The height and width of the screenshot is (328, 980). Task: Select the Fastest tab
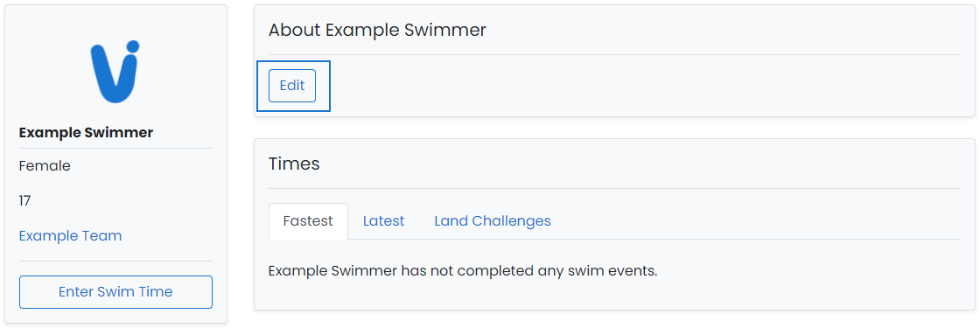coord(308,220)
